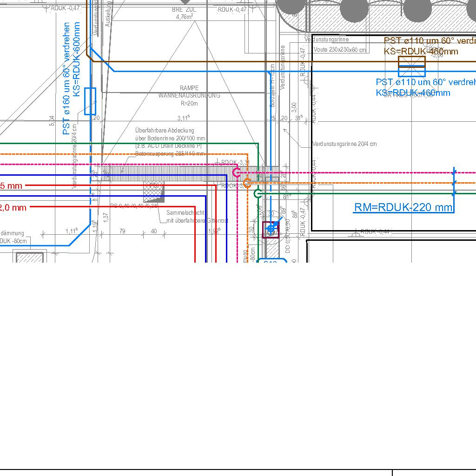Select the blue rectangle on PST ø160 pipe
This screenshot has width=476, height=476.
[90, 101]
